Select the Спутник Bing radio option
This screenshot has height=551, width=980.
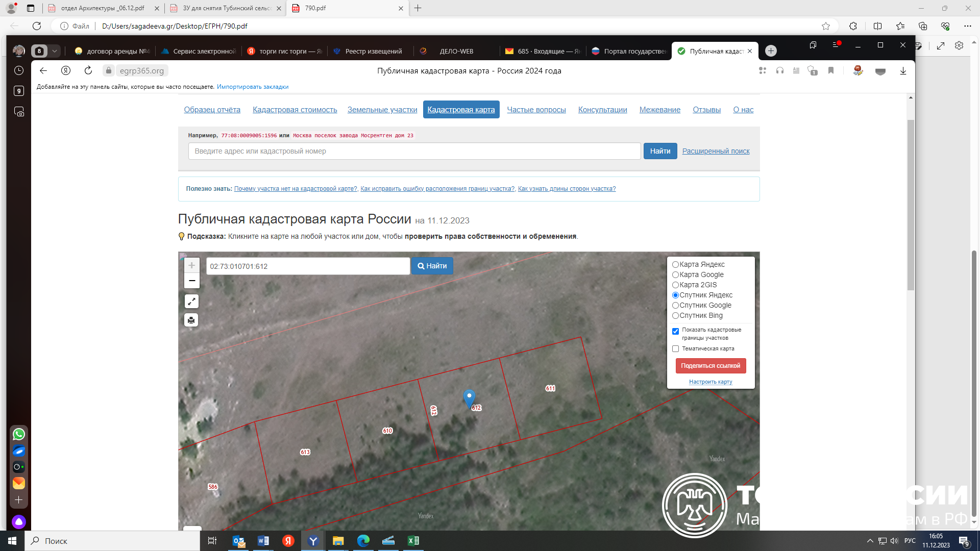click(x=675, y=316)
